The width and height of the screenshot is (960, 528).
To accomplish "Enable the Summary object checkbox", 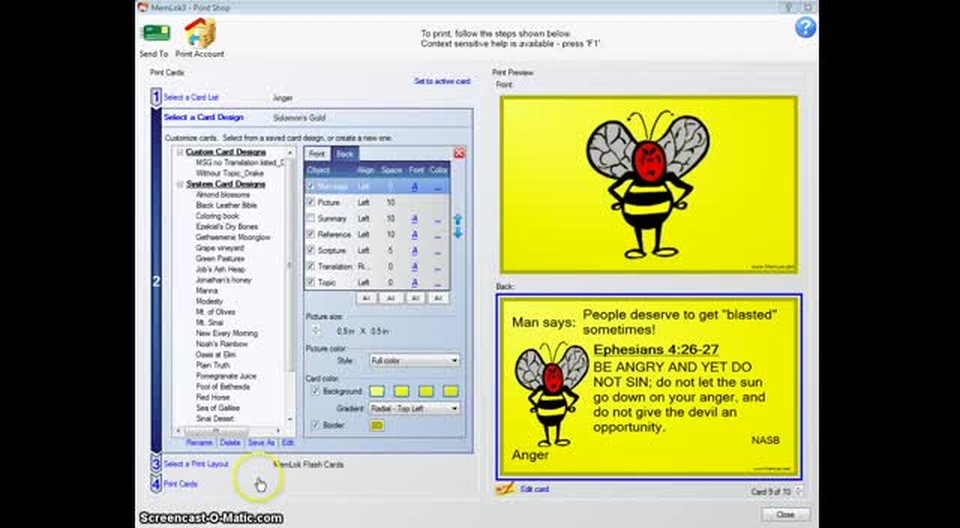I will [311, 219].
